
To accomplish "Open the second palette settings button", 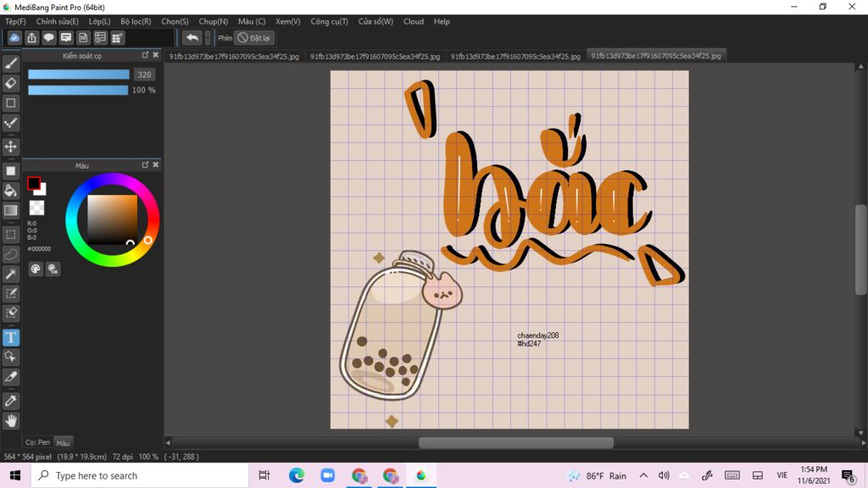I will pyautogui.click(x=53, y=269).
